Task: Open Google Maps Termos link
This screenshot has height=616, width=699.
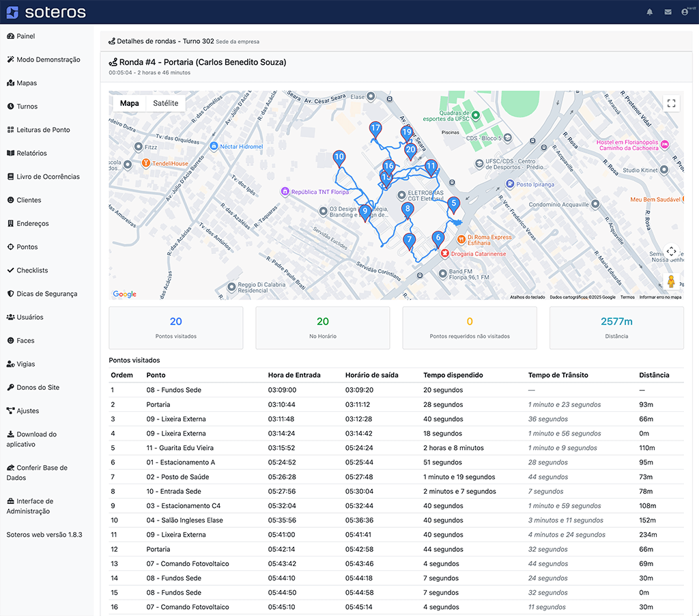Action: click(x=627, y=297)
